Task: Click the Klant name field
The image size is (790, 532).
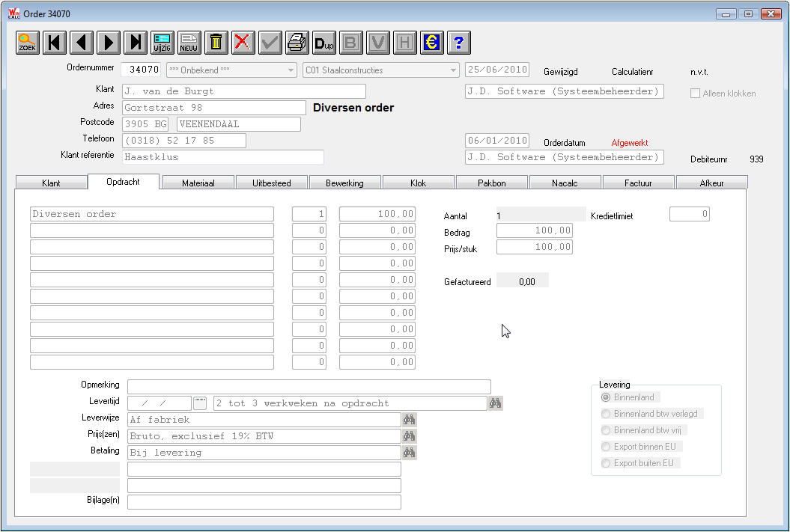Action: [244, 91]
